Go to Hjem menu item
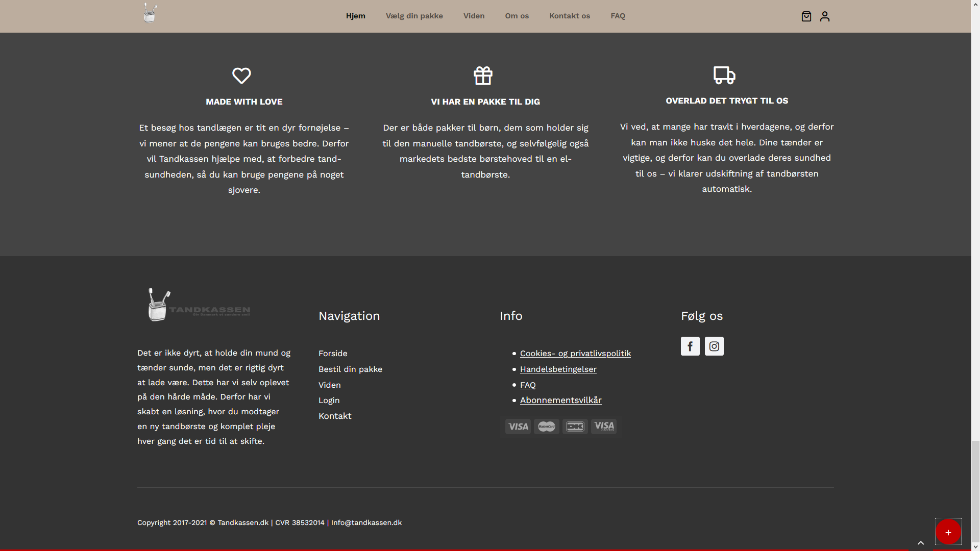Viewport: 980px width, 551px height. click(x=356, y=16)
